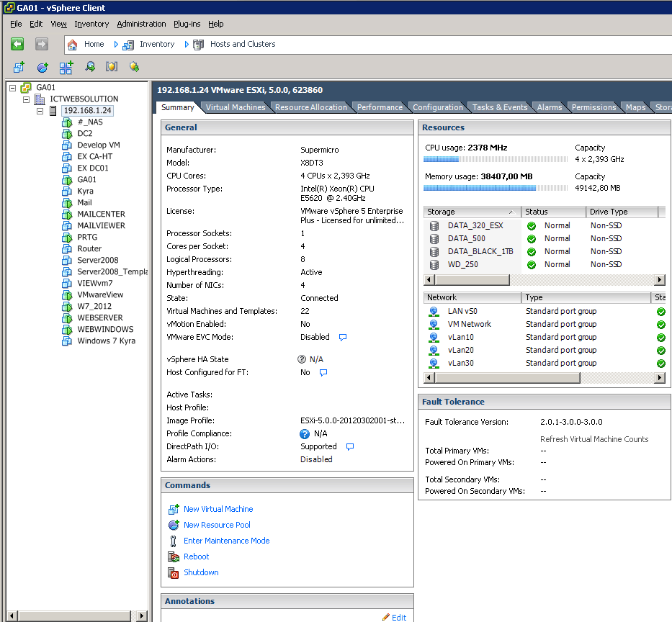Click the #_NAS virtual machine icon

click(67, 122)
